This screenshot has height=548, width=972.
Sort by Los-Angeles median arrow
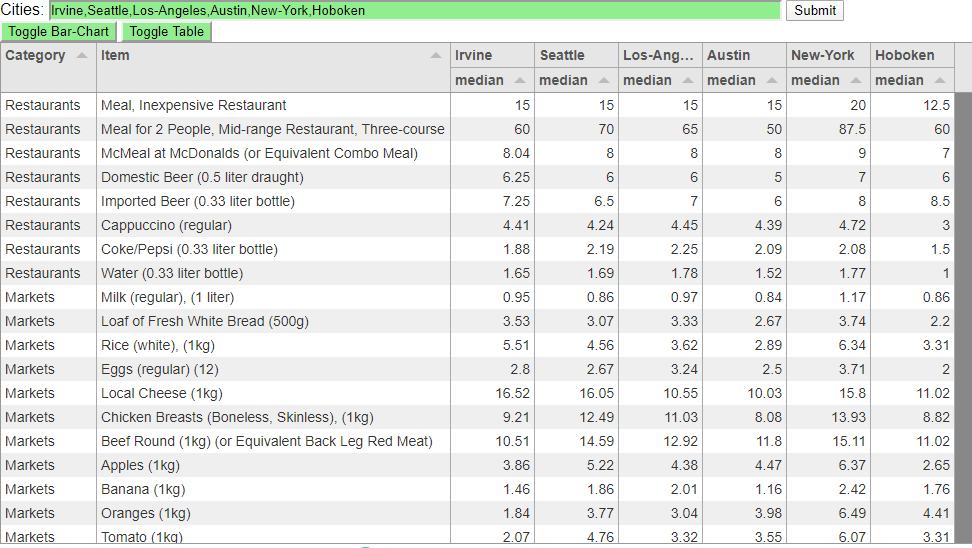(687, 81)
